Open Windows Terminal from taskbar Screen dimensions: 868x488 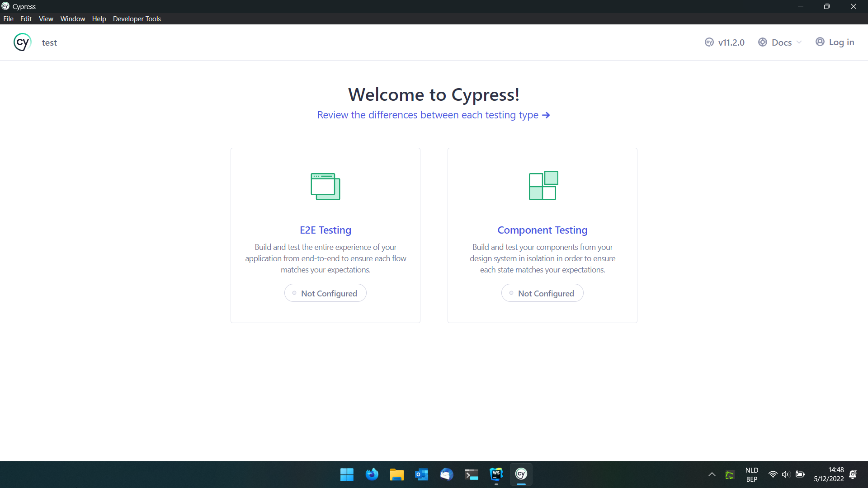471,474
